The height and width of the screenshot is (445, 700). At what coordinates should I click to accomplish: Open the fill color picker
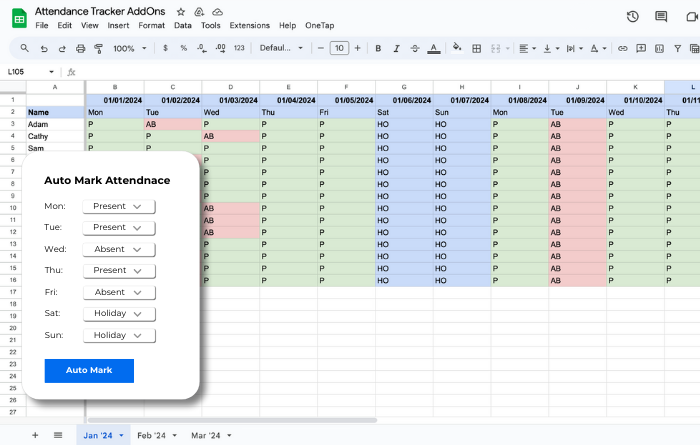(x=457, y=48)
